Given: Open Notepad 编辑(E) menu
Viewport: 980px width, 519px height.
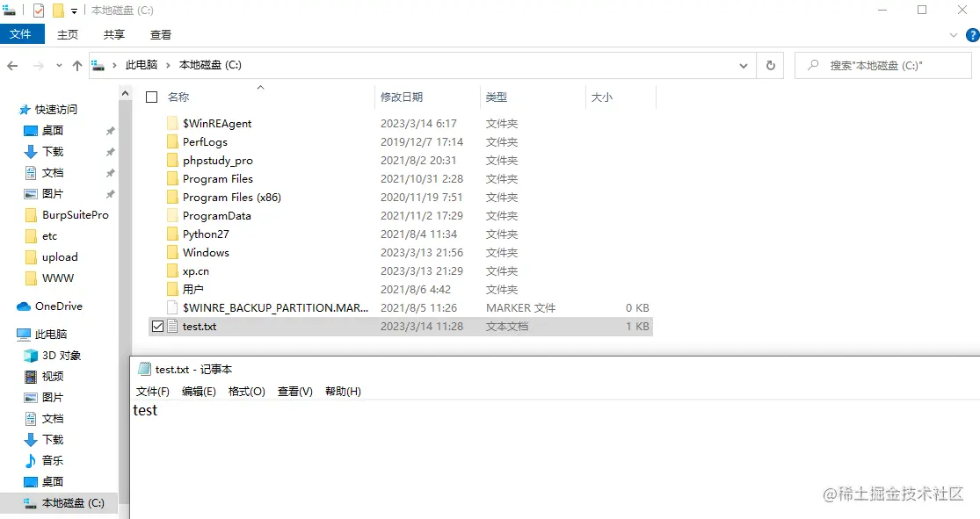Looking at the screenshot, I should pyautogui.click(x=199, y=392).
